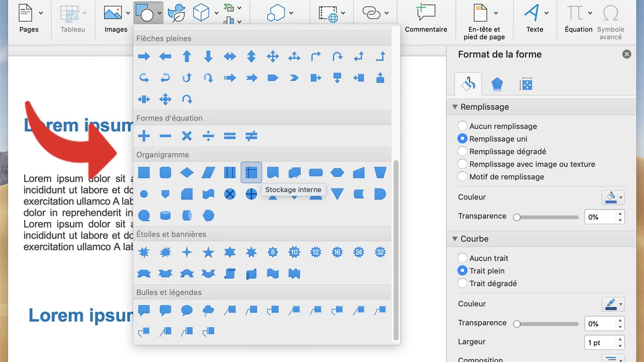
Task: Open the fill color picker under Remplissage
Action: click(613, 197)
